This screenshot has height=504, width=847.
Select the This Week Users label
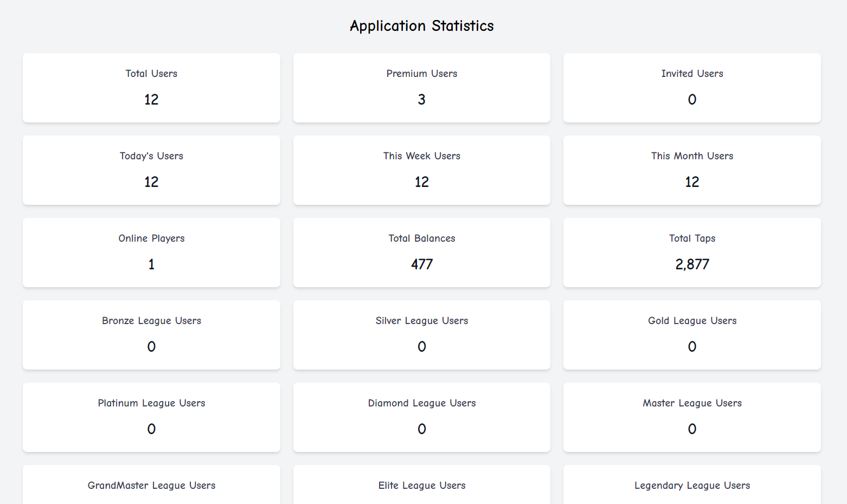(422, 156)
